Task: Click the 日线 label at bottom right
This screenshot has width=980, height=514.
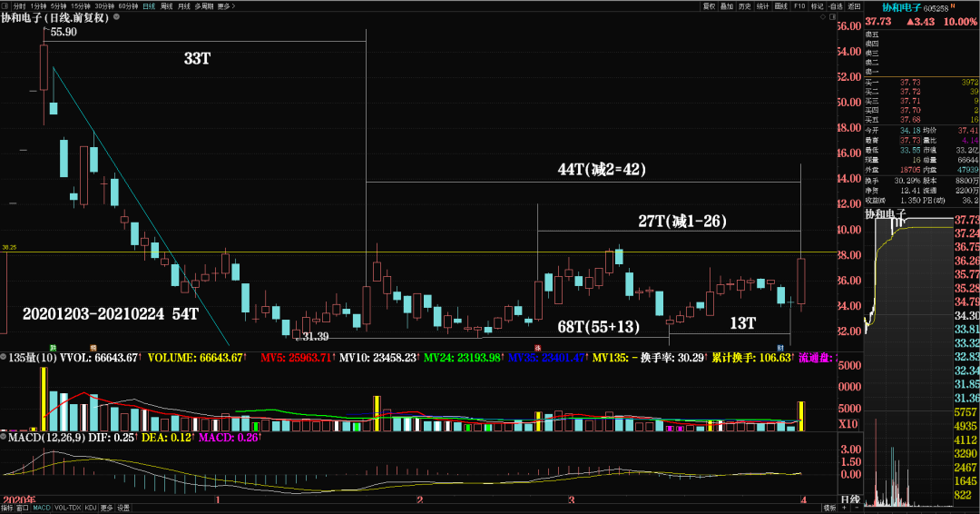Action: (850, 499)
